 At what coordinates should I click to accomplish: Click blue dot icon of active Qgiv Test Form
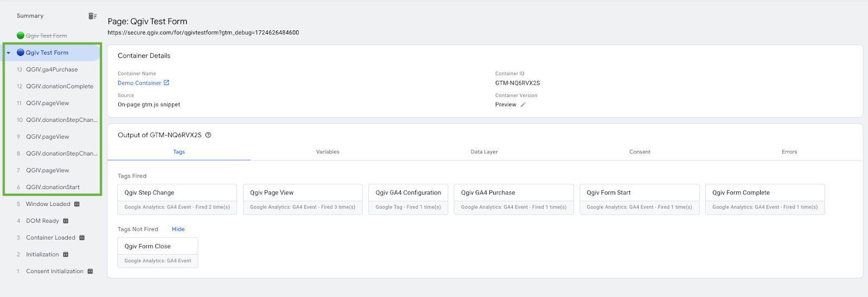[21, 53]
